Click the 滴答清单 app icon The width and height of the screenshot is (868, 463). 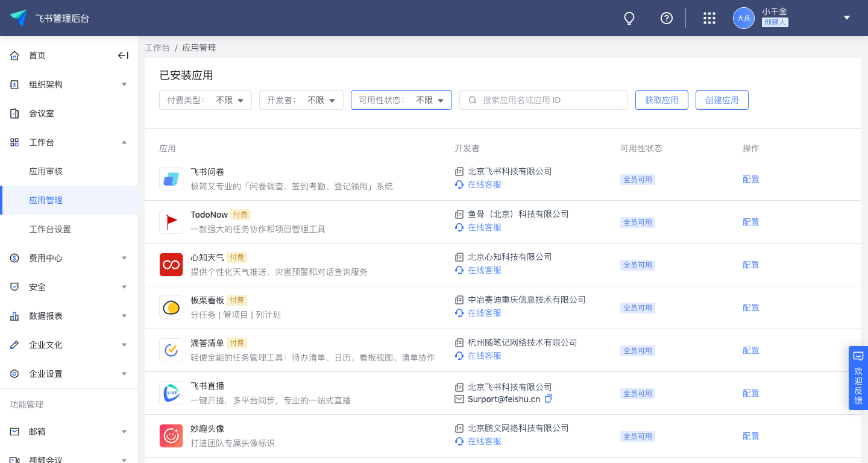[171, 350]
